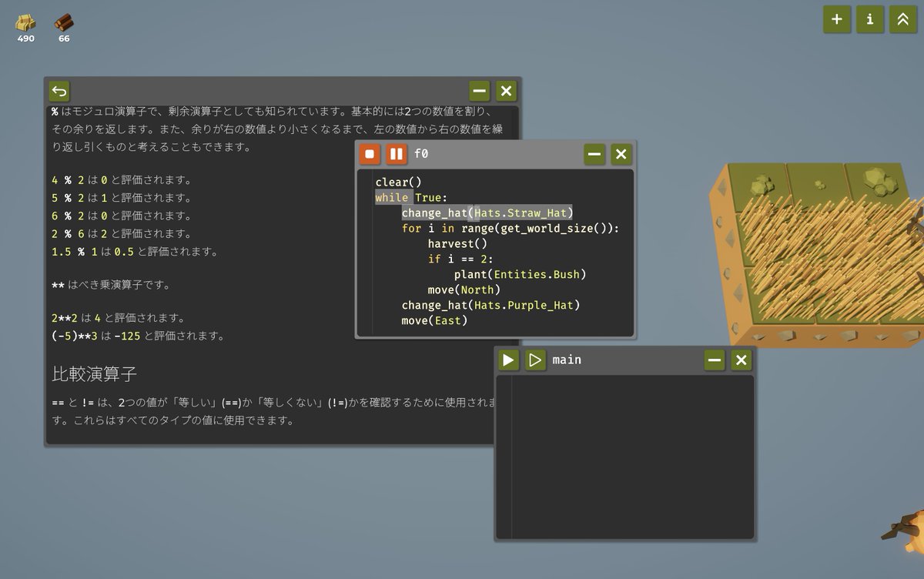This screenshot has width=924, height=579.
Task: Close the documentation window
Action: coord(506,92)
